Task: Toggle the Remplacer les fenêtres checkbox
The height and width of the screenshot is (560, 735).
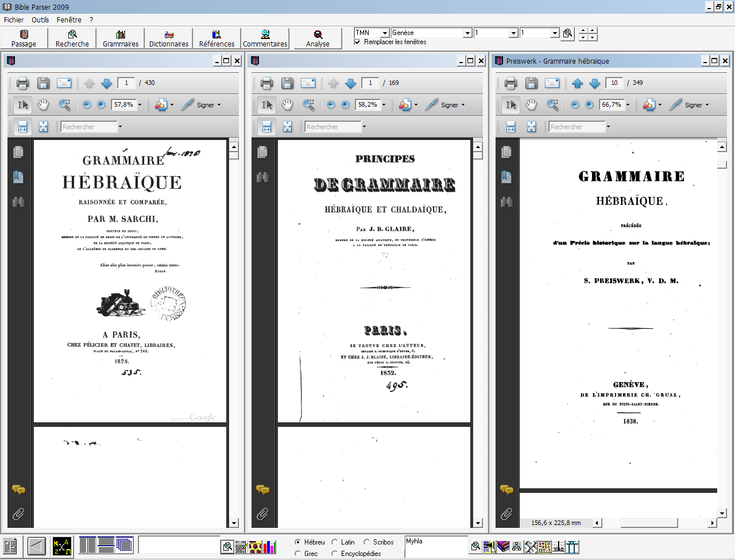Action: point(358,42)
